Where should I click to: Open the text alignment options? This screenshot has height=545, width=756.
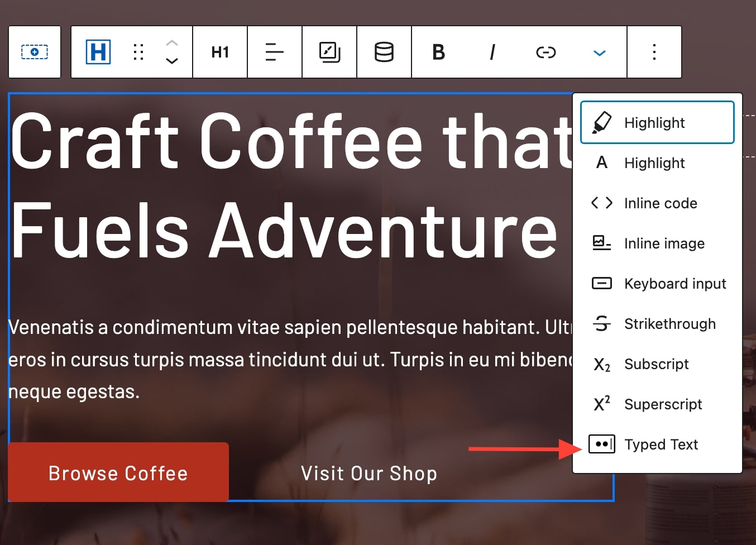point(274,52)
